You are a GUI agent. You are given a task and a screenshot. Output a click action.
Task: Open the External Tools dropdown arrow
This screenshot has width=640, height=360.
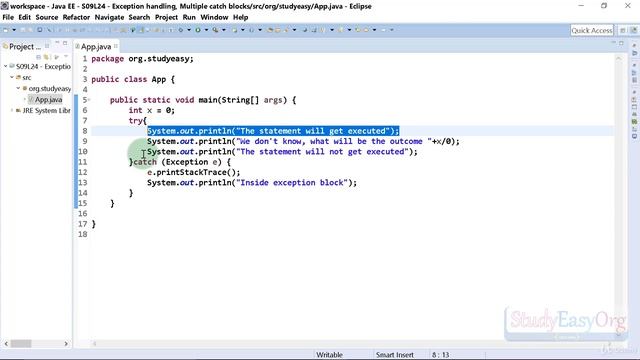[x=224, y=30]
